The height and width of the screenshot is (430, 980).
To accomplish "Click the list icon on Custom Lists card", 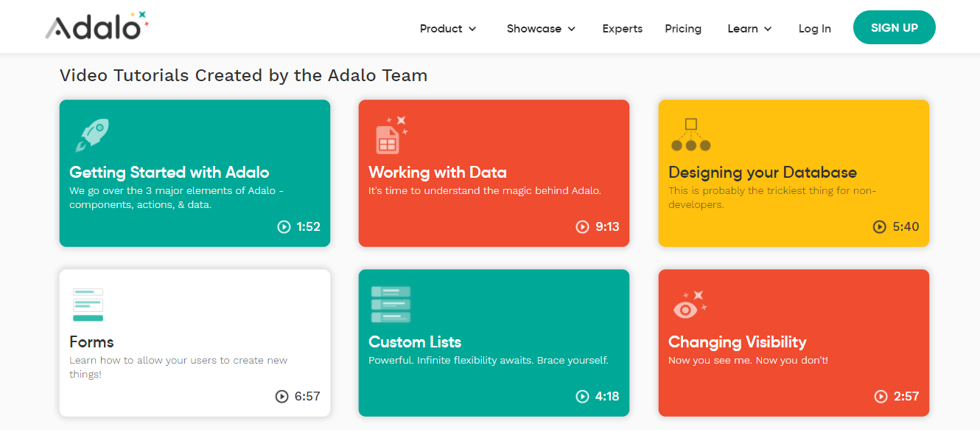I will coord(391,305).
